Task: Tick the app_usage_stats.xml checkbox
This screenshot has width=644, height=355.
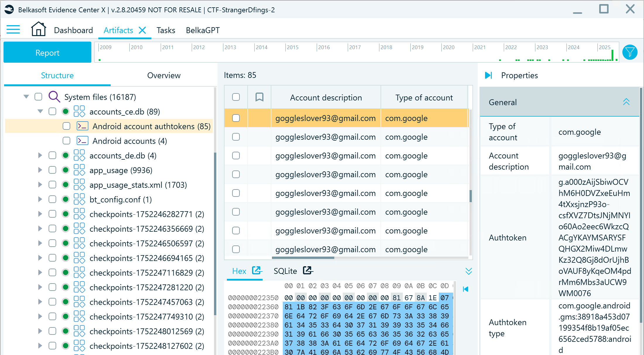Action: pyautogui.click(x=52, y=185)
